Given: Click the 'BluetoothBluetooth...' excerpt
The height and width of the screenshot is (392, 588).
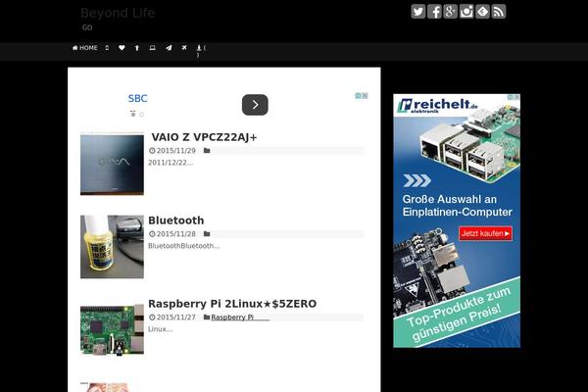Looking at the screenshot, I should pos(184,246).
